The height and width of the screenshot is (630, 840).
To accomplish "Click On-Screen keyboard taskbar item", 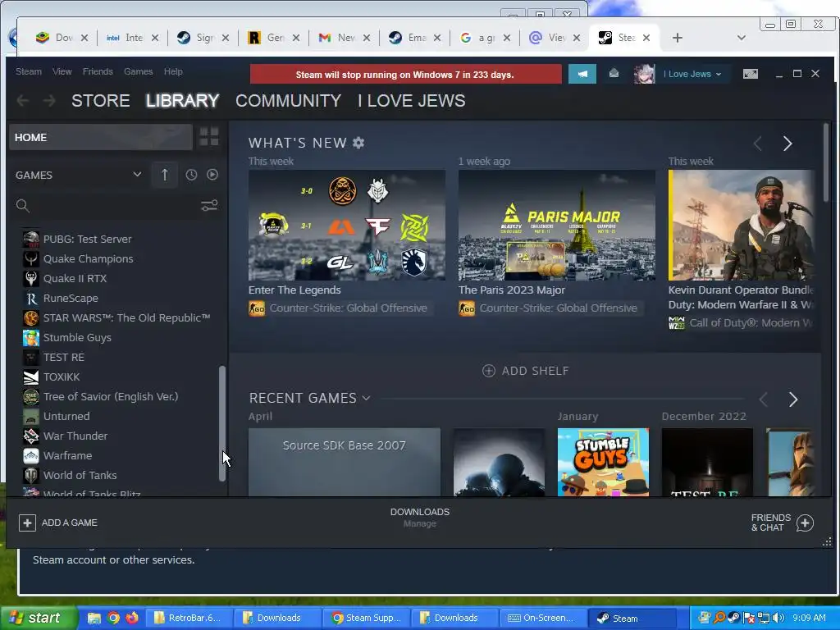I will point(541,618).
